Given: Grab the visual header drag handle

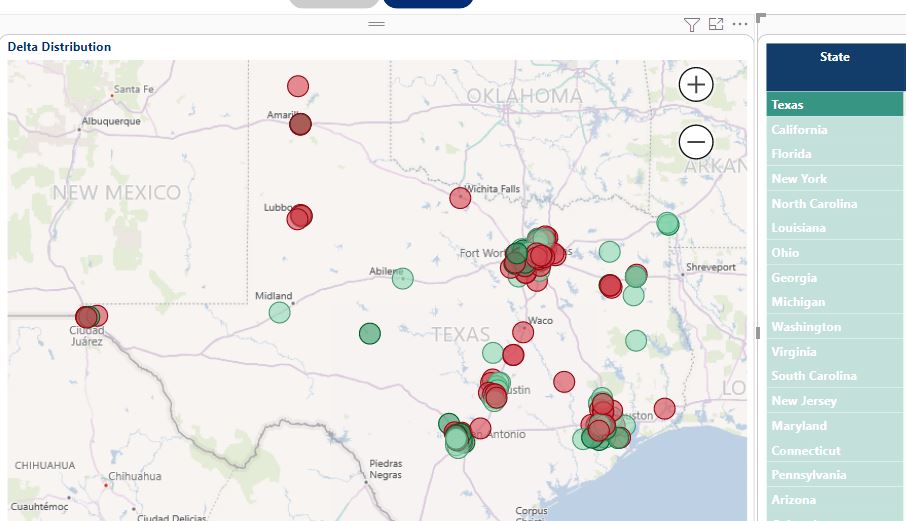Looking at the screenshot, I should (376, 24).
